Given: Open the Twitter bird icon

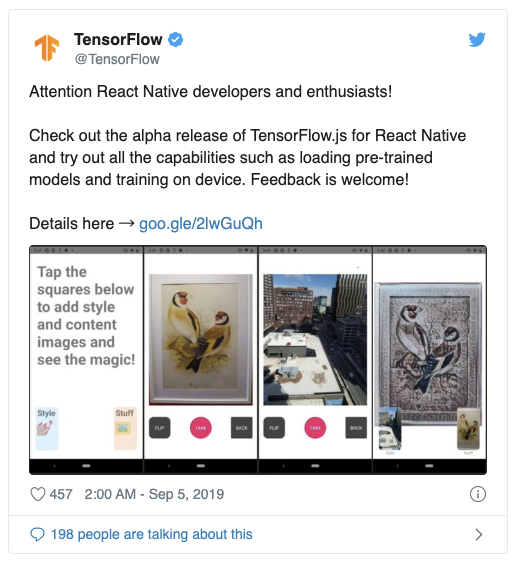Looking at the screenshot, I should point(477,40).
